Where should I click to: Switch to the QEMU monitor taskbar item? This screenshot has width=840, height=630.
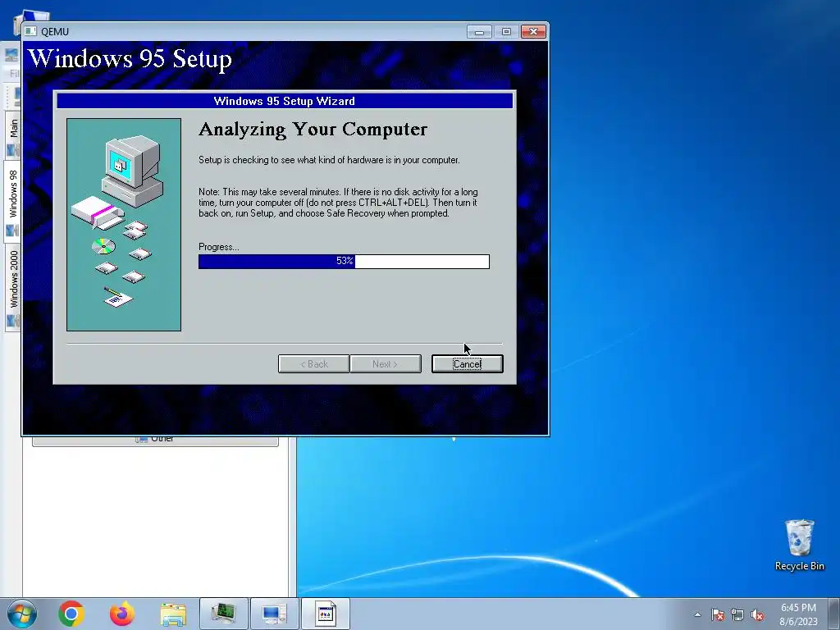(x=274, y=614)
